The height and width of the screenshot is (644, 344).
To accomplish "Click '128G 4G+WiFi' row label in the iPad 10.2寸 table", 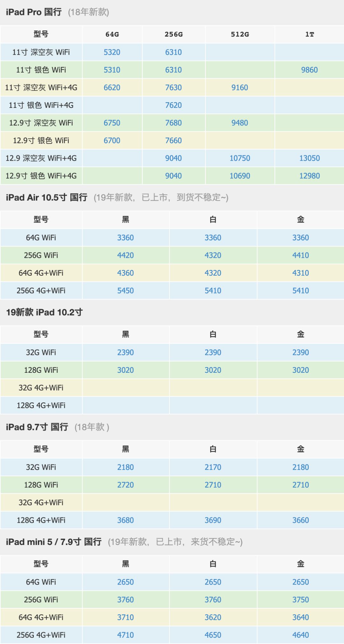I will (x=41, y=406).
